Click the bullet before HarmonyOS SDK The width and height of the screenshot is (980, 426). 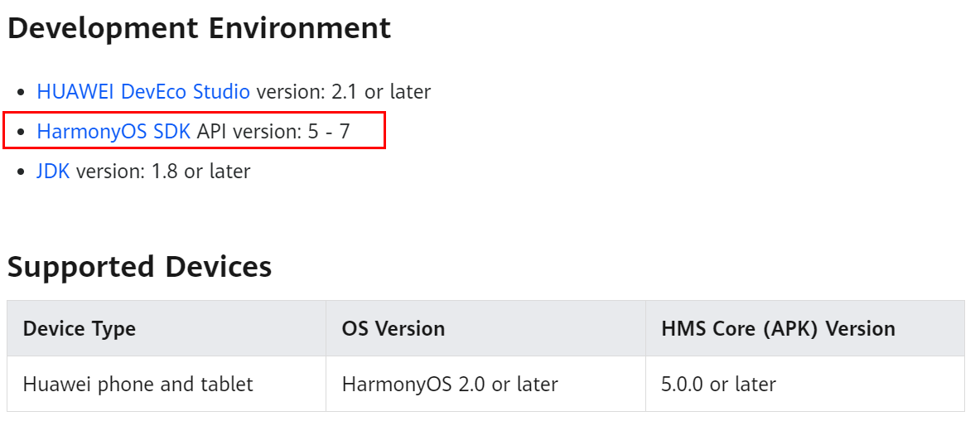[x=21, y=132]
